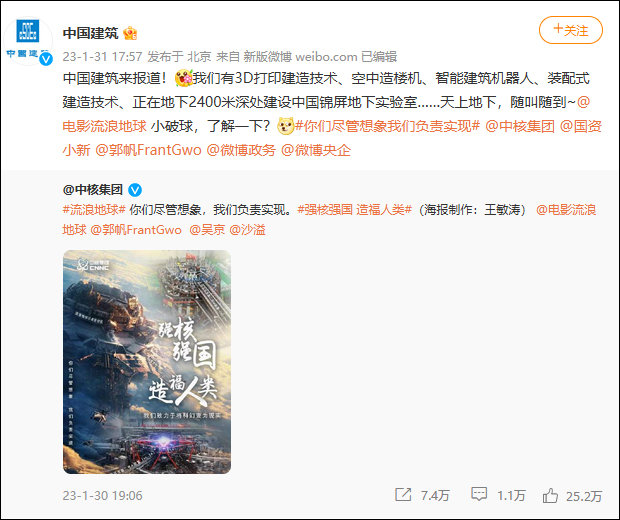Image resolution: width=620 pixels, height=520 pixels.
Task: Open @吴京 mention link
Action: coord(207,230)
